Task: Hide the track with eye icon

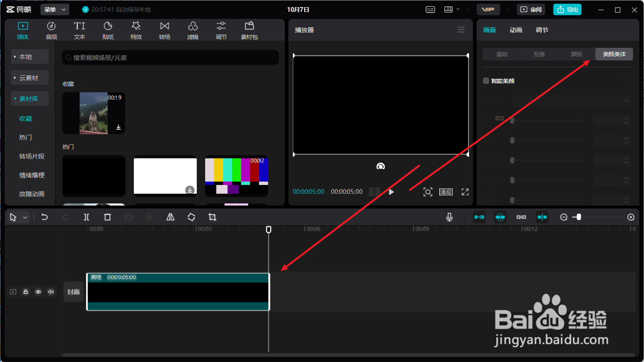Action: [x=38, y=292]
